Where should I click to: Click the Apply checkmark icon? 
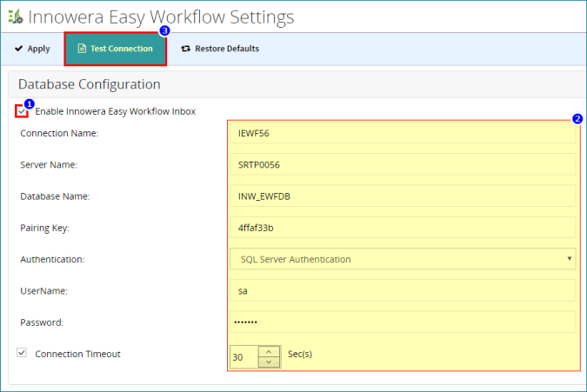coord(19,49)
